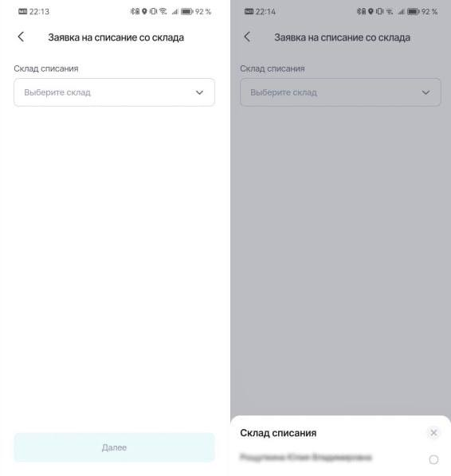Tap vibrate icon in left status bar
This screenshot has width=451, height=476.
[x=153, y=11]
